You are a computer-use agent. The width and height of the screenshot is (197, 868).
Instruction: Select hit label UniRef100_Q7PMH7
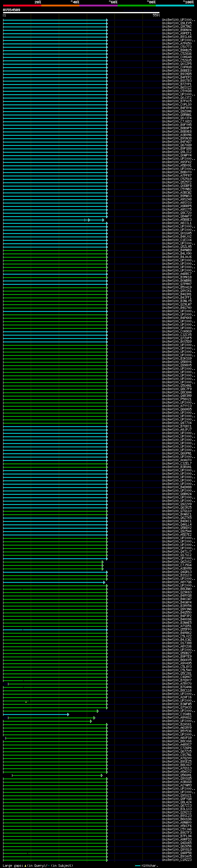(x=176, y=284)
